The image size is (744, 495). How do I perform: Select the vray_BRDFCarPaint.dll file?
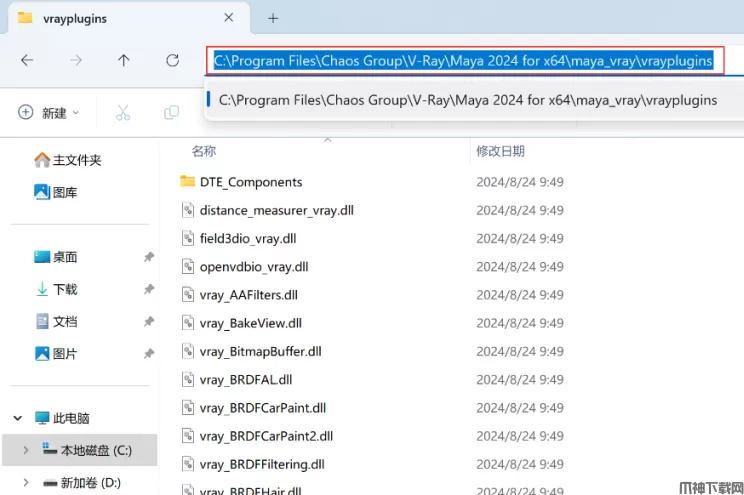[x=262, y=408]
